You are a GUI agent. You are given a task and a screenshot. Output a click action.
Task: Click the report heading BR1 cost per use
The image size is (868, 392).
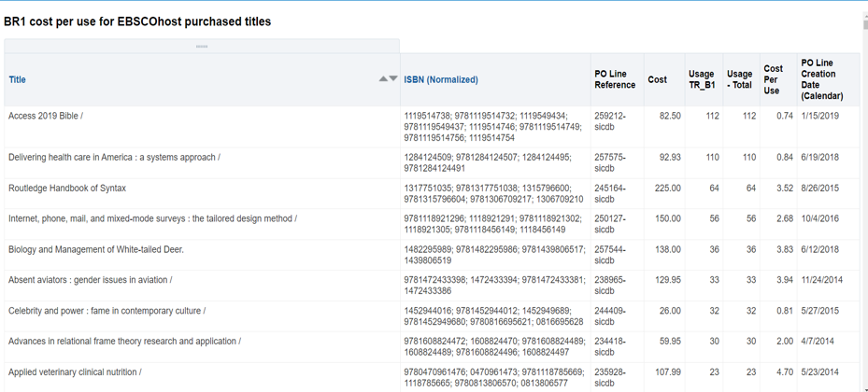(x=137, y=21)
